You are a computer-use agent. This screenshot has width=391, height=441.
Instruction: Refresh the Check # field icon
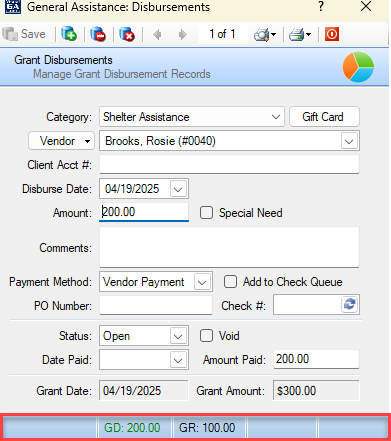click(349, 304)
